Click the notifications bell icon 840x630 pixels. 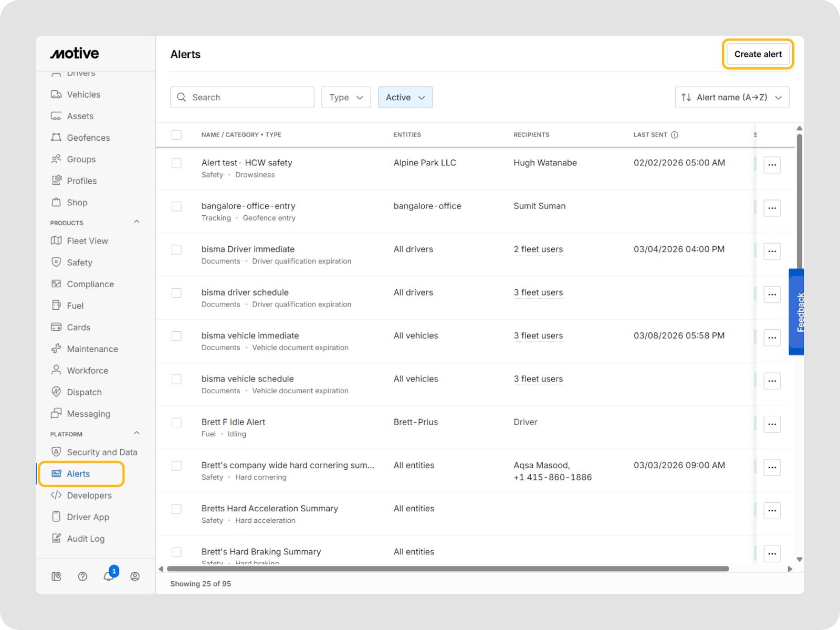(109, 576)
